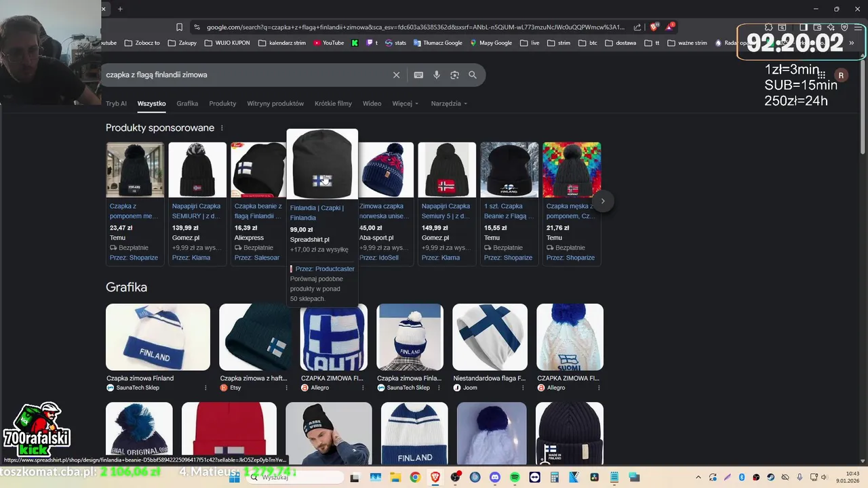Open three-dot menu of SaunaTech Finland hat
This screenshot has width=868, height=488.
click(x=205, y=388)
